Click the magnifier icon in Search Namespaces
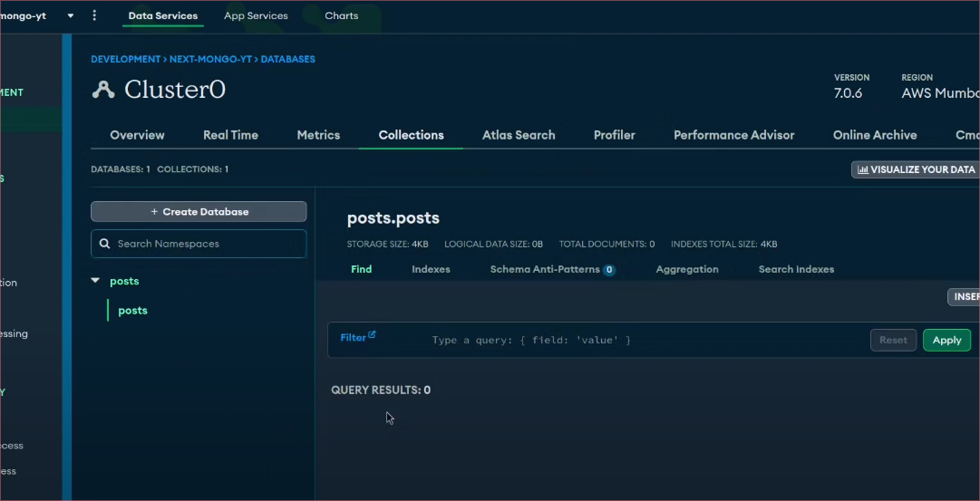The height and width of the screenshot is (501, 980). click(x=105, y=244)
